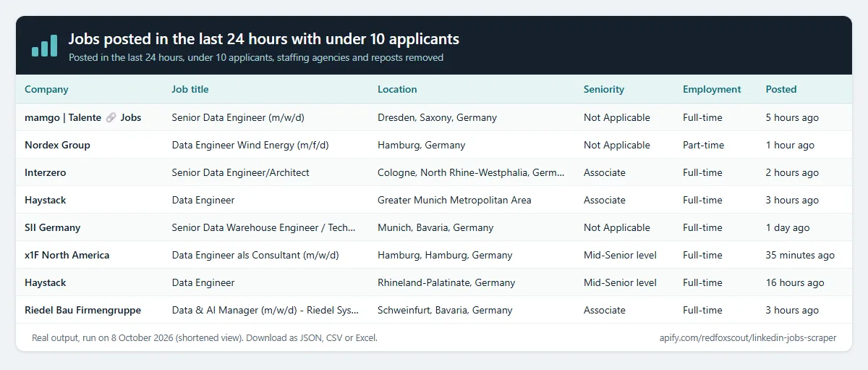
Task: Click the Real output, run on 8 October 2026 footer note
Action: tap(205, 337)
